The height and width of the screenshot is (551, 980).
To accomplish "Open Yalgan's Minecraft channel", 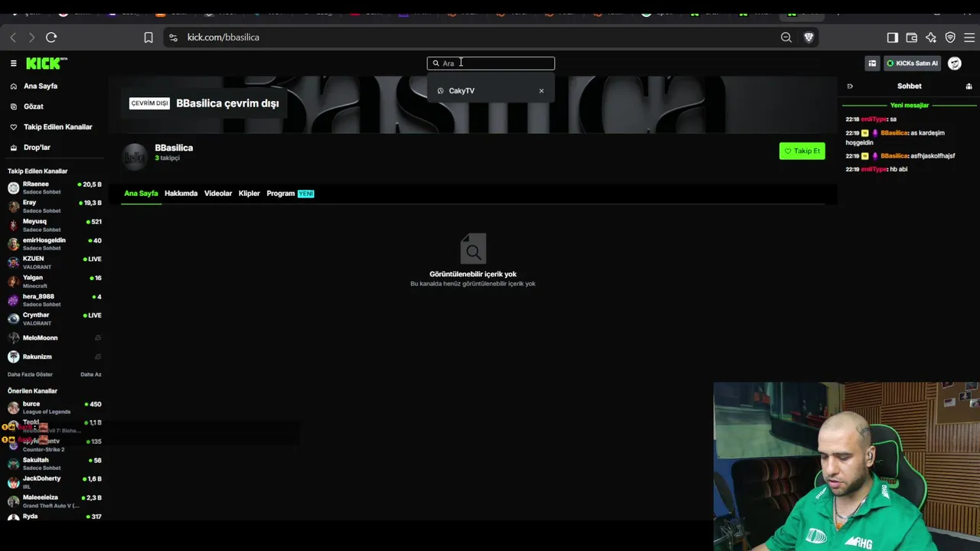I will 54,281.
